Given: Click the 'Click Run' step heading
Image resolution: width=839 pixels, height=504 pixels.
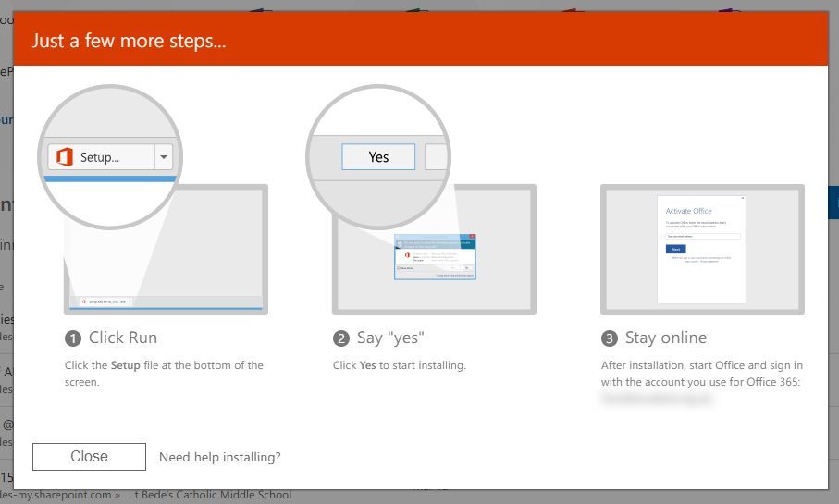Looking at the screenshot, I should click(123, 338).
